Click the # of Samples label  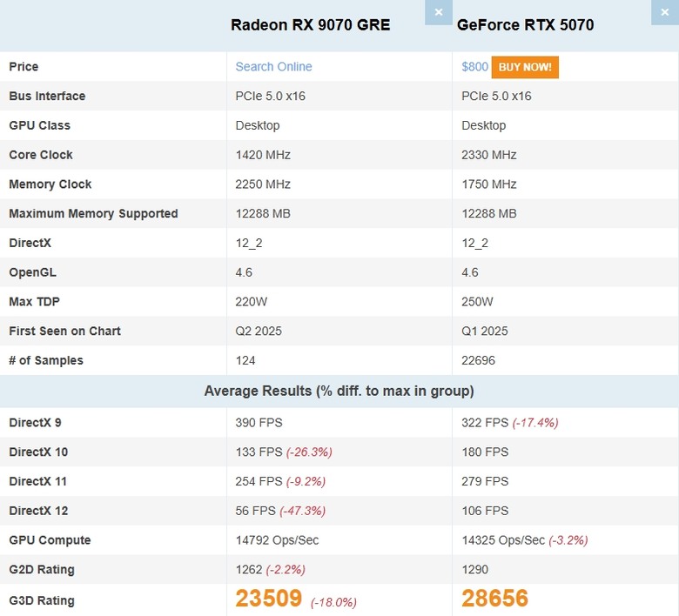[x=46, y=360]
